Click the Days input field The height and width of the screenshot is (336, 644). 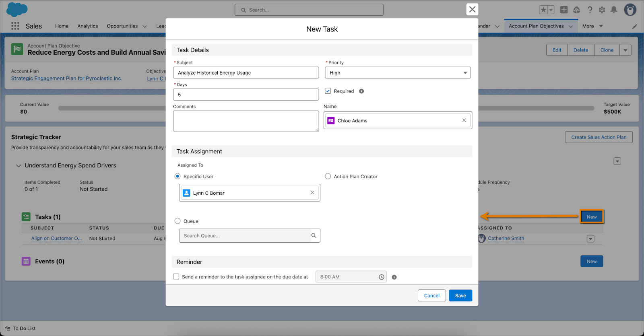click(x=246, y=95)
